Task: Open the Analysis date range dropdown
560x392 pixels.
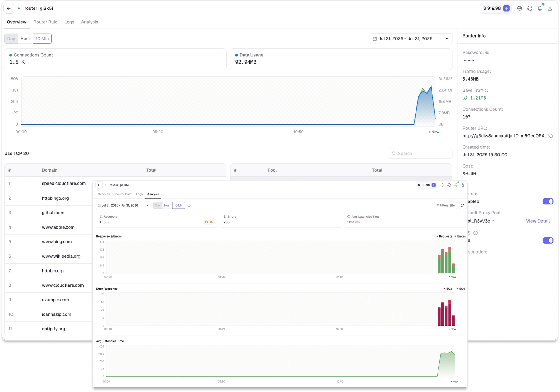Action: point(123,205)
